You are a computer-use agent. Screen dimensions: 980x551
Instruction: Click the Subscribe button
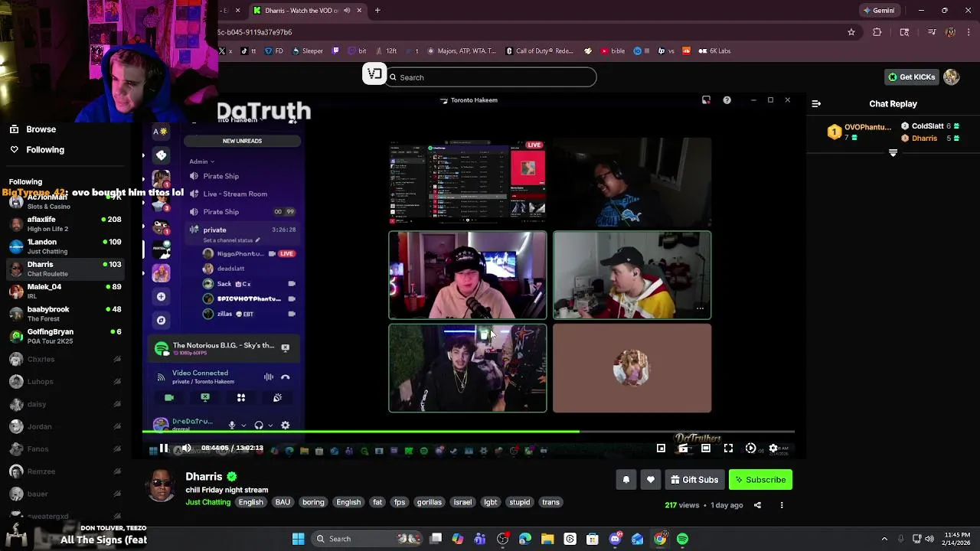760,480
